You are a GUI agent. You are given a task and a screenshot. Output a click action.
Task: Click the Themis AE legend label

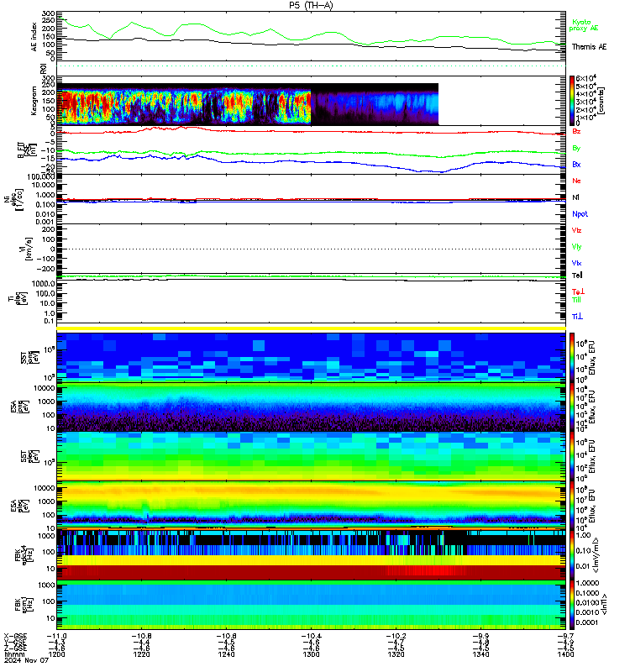(589, 47)
